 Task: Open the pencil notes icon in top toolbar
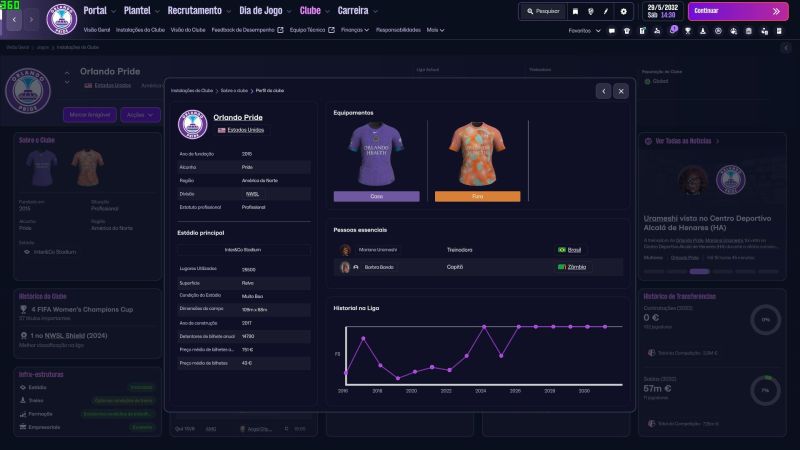pyautogui.click(x=606, y=11)
